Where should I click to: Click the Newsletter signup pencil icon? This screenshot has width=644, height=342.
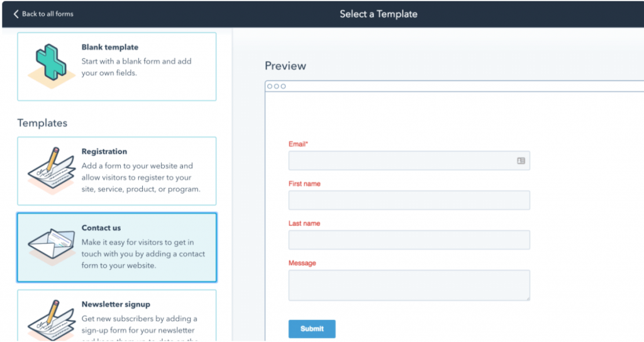(52, 320)
